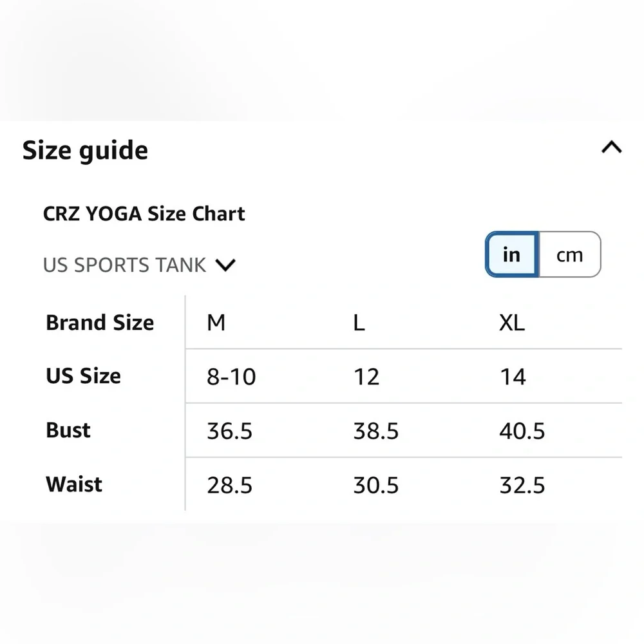Viewport: 644px width, 644px height.
Task: Toggle the inches/centimeters unit switcher
Action: 543,254
